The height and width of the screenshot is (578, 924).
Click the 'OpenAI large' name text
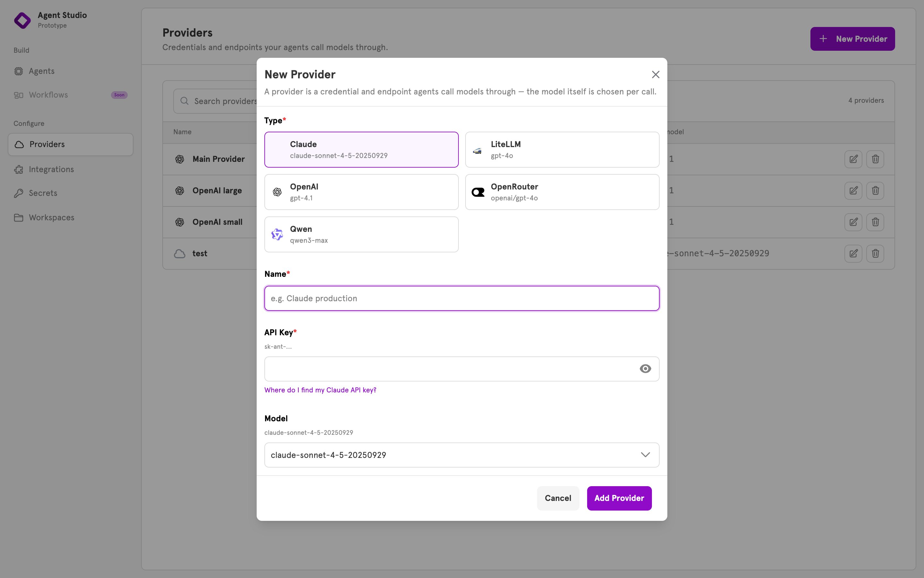click(217, 190)
